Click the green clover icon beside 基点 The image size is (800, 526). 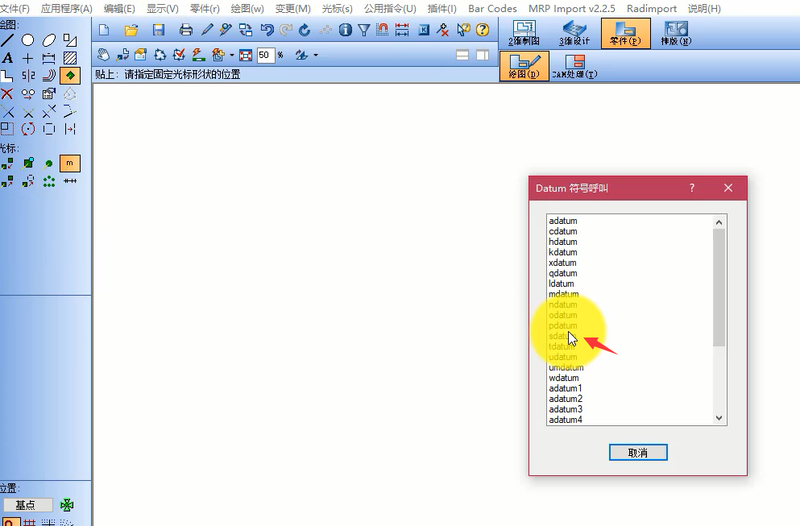(x=67, y=505)
